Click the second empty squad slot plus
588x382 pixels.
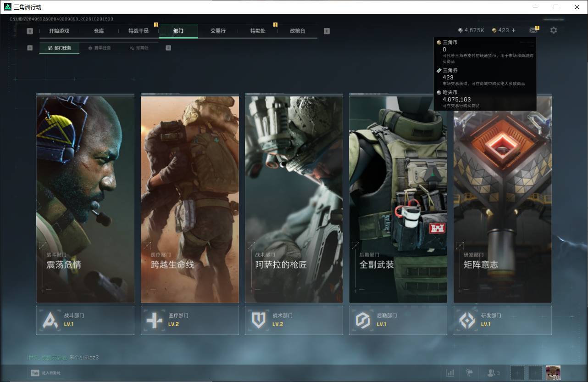point(535,373)
